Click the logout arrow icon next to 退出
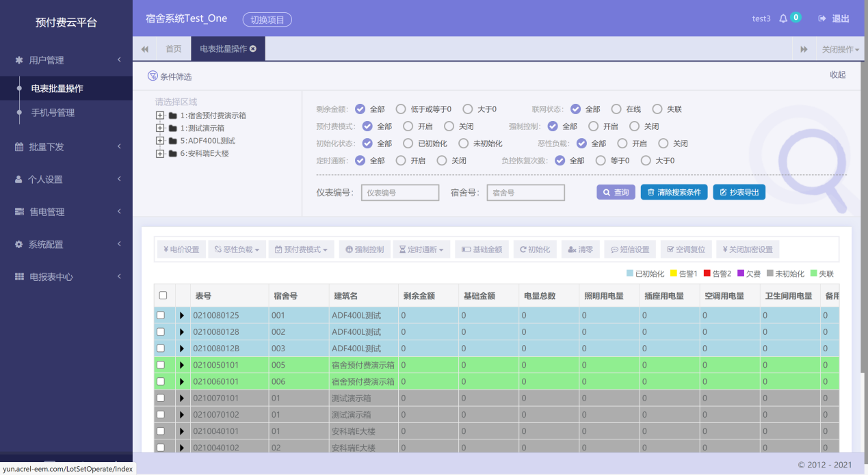Viewport: 868px width, 475px height. click(822, 18)
